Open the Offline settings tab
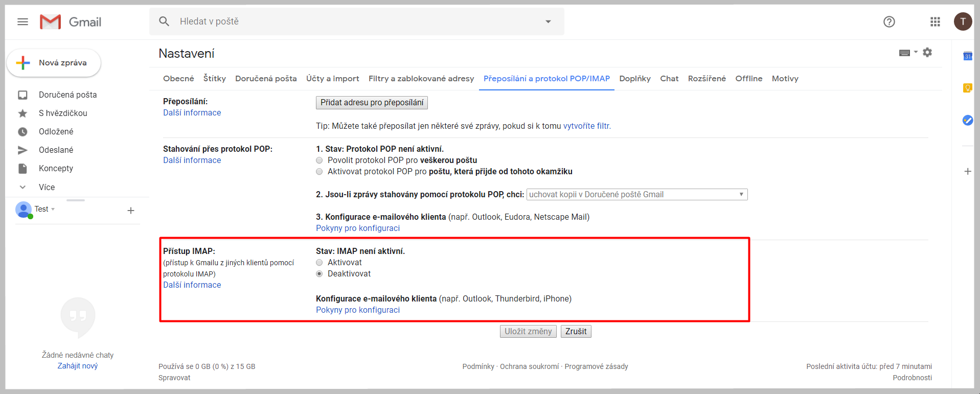Viewport: 980px width, 394px height. [749, 79]
